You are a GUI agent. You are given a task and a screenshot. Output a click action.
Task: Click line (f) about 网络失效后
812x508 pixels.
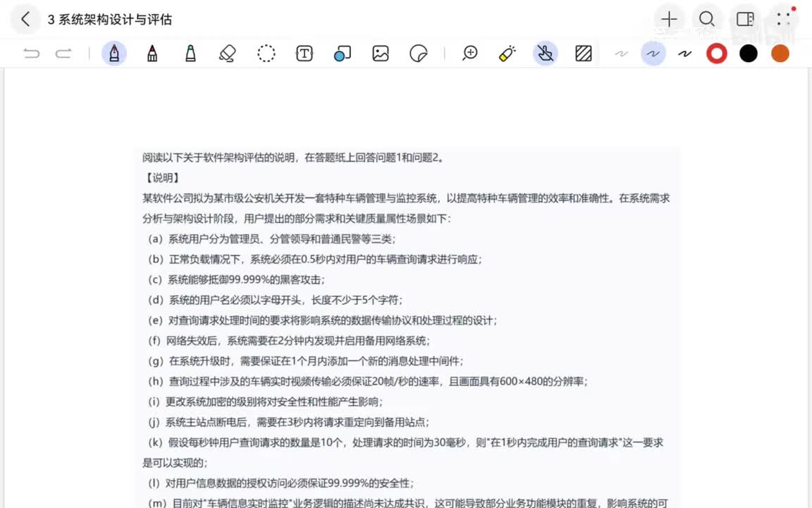point(289,341)
